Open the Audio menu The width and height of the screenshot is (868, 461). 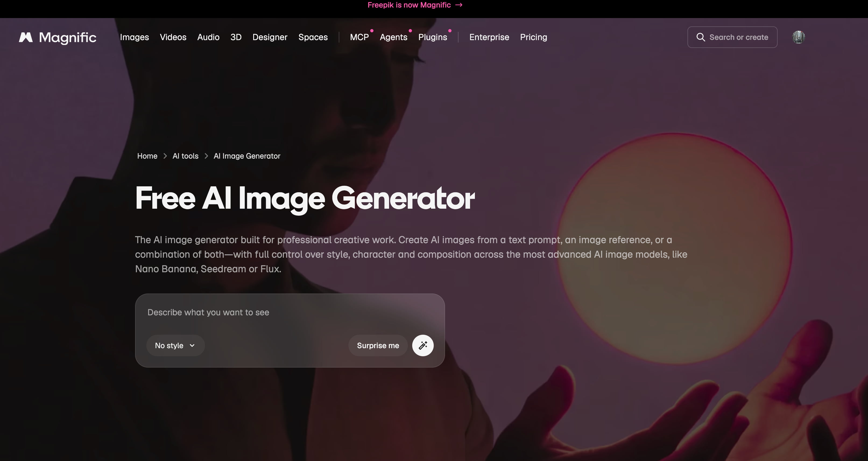208,37
